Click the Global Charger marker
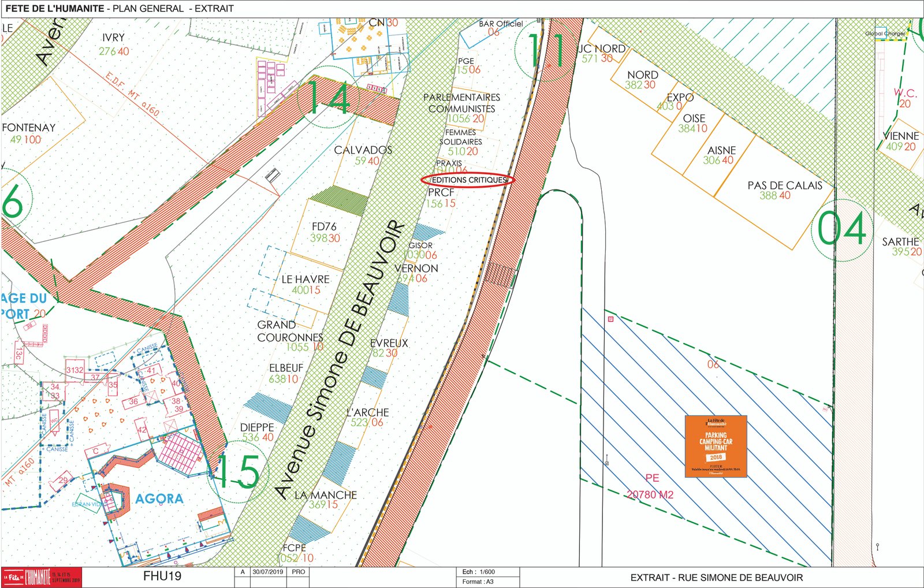The width and height of the screenshot is (924, 588). pyautogui.click(x=885, y=34)
